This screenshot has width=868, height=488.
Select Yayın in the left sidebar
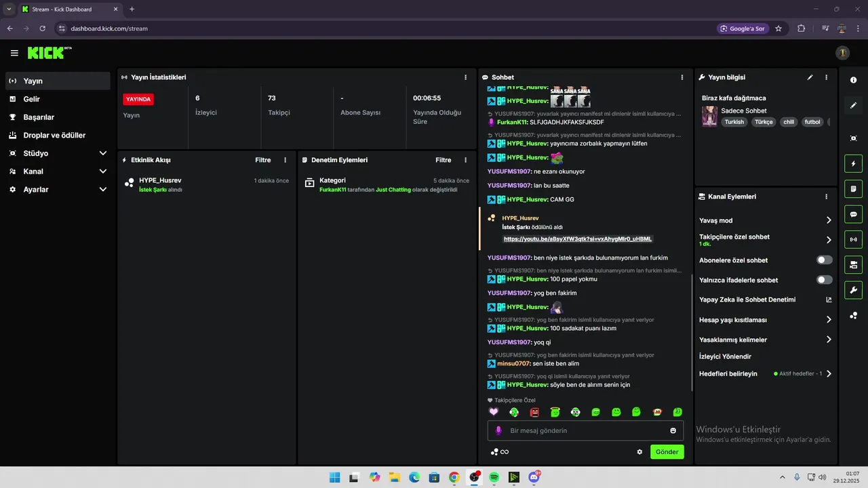58,81
